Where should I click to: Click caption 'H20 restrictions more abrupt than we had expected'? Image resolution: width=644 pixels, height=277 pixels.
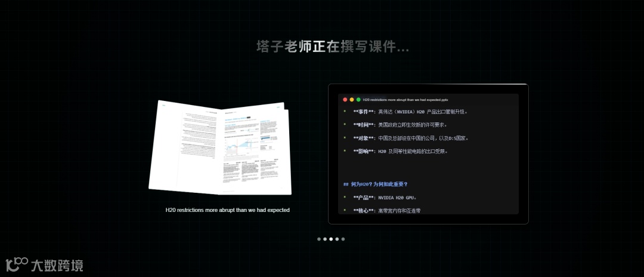pos(228,210)
